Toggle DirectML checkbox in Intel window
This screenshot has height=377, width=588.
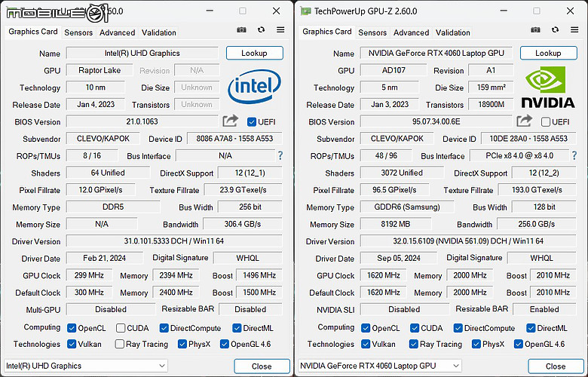[237, 328]
